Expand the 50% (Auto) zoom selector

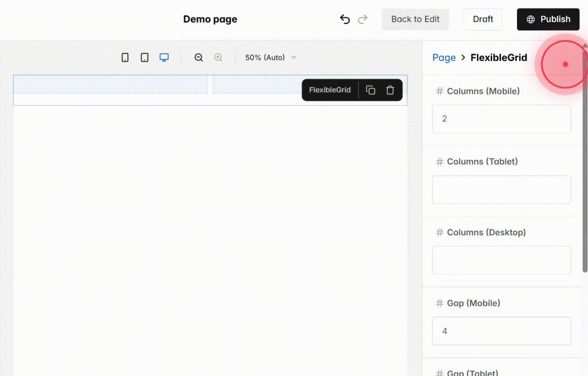coord(269,58)
